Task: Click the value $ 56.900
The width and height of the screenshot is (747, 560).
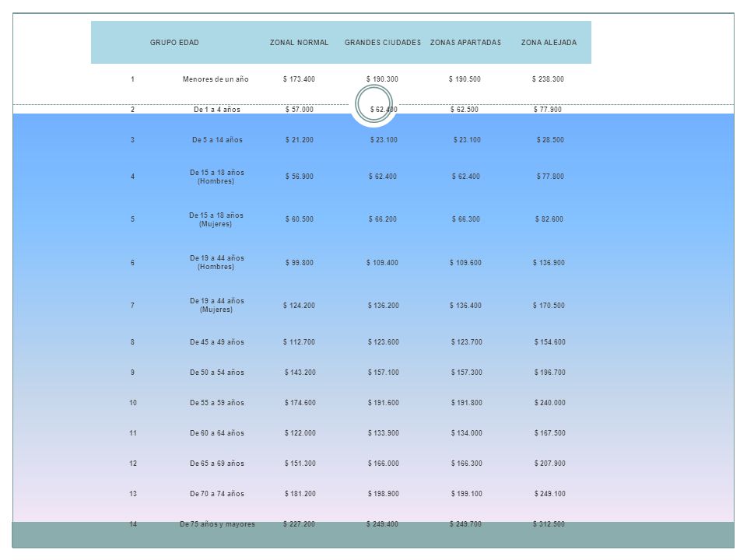Action: tap(300, 177)
